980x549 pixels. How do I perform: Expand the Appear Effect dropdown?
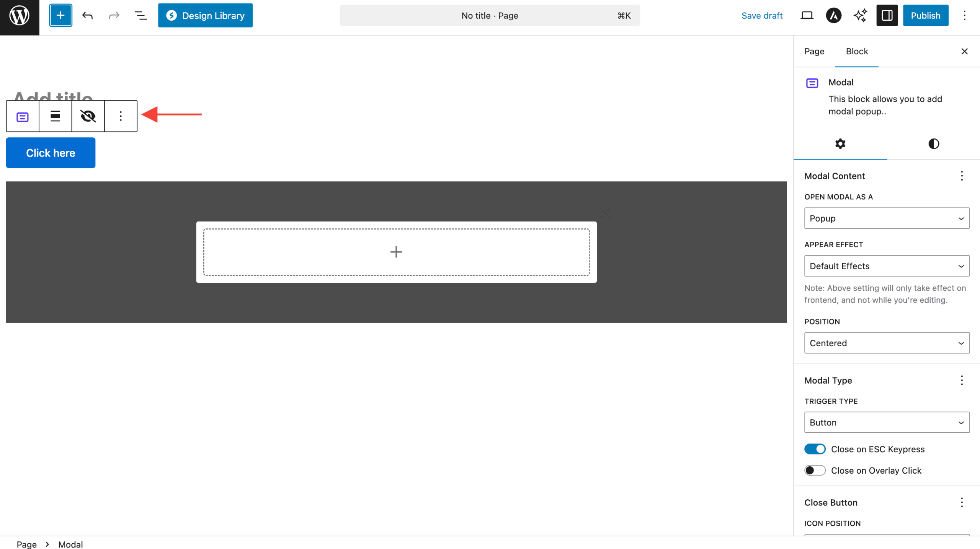[x=887, y=266]
